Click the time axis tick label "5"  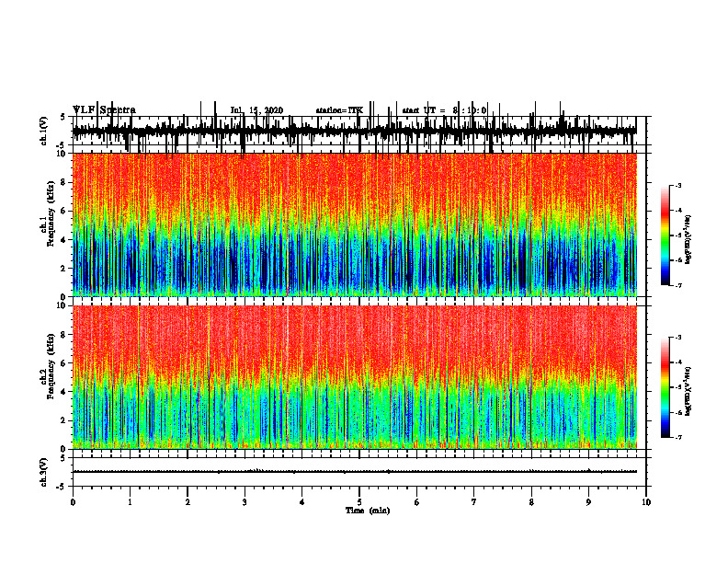coord(359,502)
